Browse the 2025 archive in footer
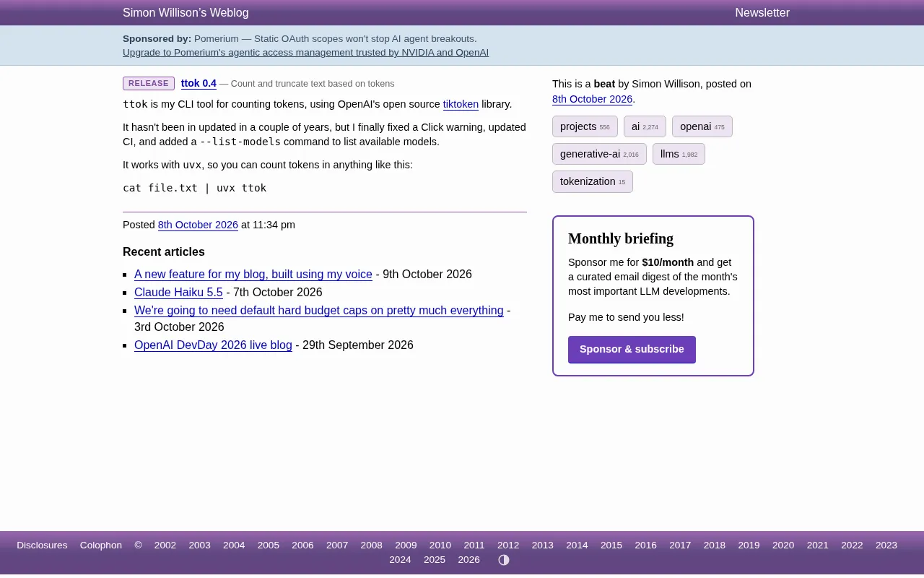924x578 pixels. 435,560
